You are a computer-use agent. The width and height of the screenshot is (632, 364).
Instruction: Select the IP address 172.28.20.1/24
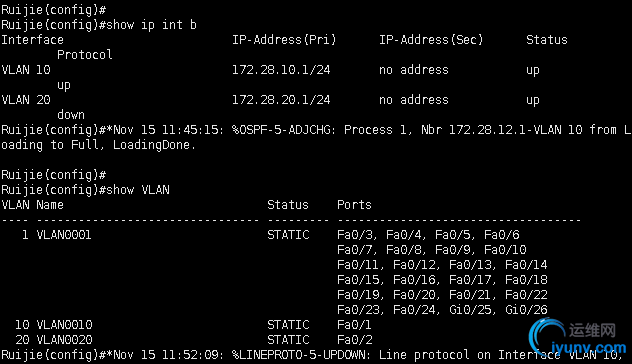(x=281, y=100)
